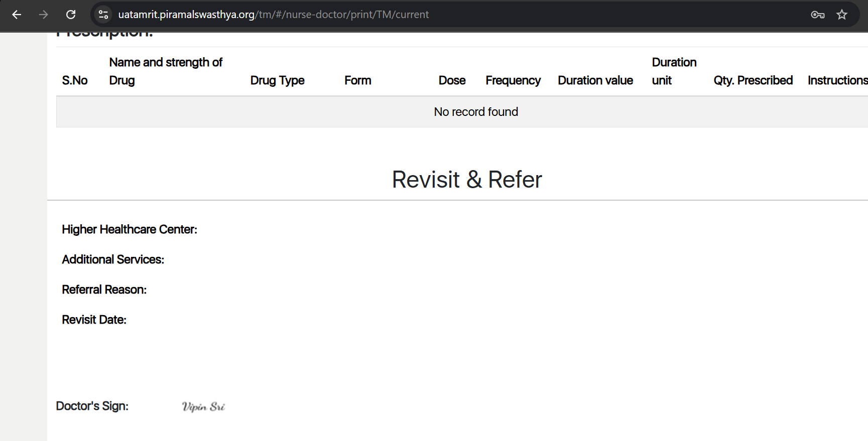Click the Form column header
The image size is (868, 441).
tap(357, 80)
